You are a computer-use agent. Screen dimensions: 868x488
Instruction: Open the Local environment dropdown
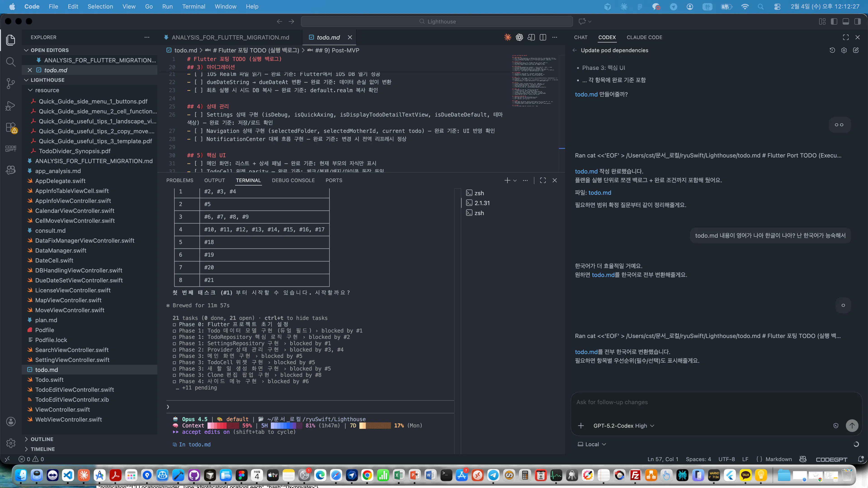click(592, 444)
